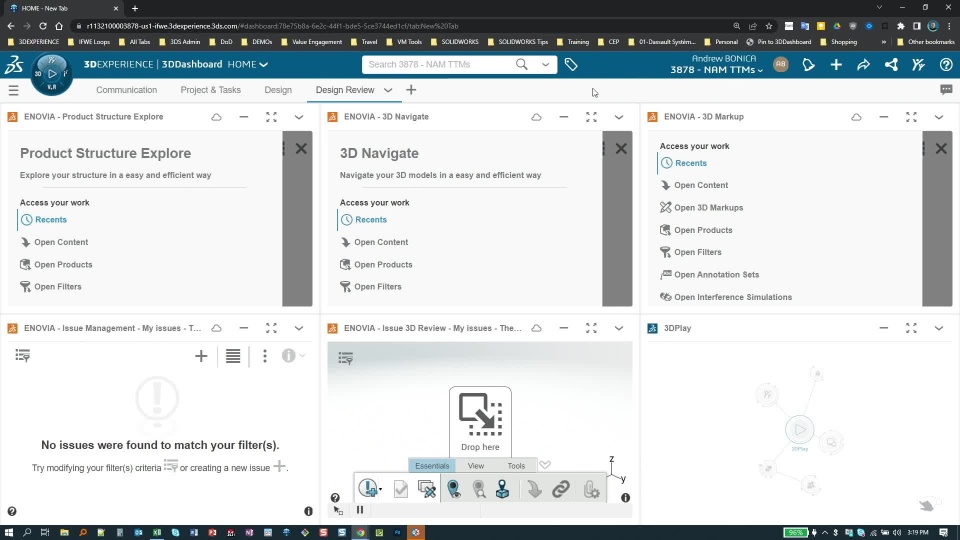The image size is (960, 540).
Task: Click the open content arrow tool in action bar
Action: click(534, 489)
